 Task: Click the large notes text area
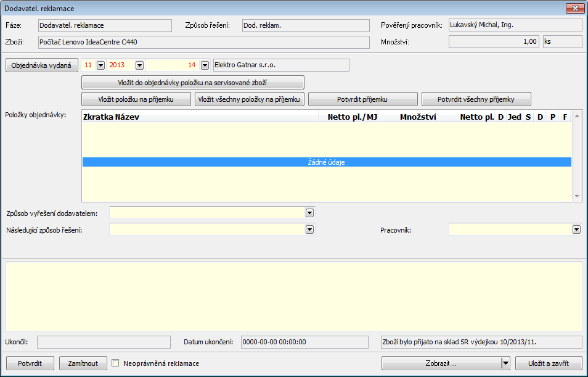tap(294, 297)
